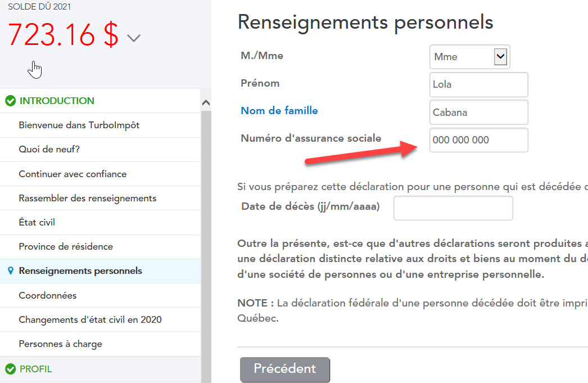Open Bienvenue dans TurboImpôt section
This screenshot has width=588, height=383.
click(x=79, y=125)
